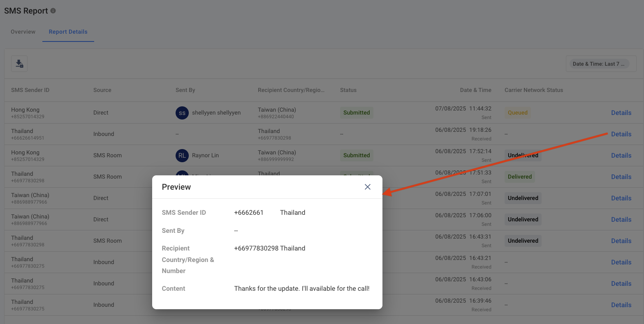This screenshot has width=644, height=324.
Task: Click recipient number +886922440440
Action: [x=276, y=117]
